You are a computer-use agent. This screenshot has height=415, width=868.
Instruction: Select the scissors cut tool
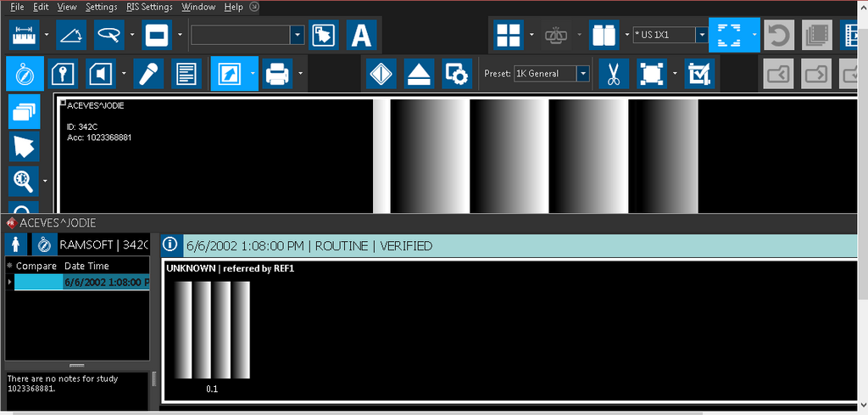pyautogui.click(x=613, y=74)
